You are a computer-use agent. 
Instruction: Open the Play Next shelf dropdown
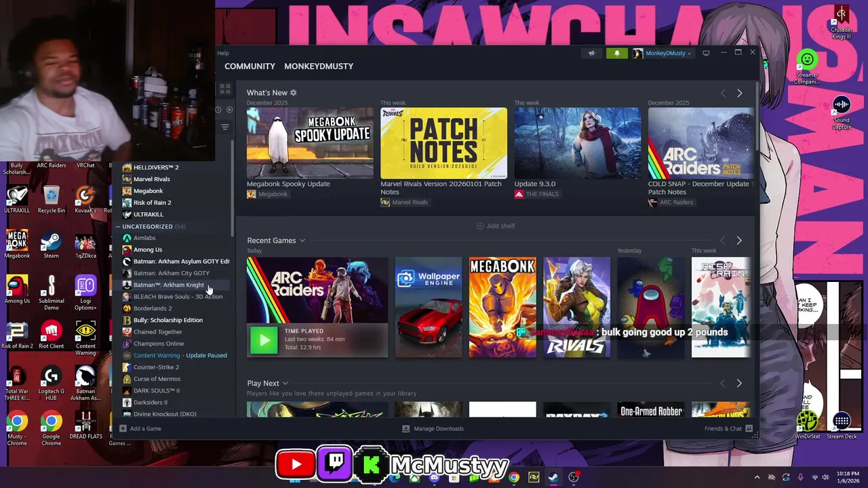(285, 384)
